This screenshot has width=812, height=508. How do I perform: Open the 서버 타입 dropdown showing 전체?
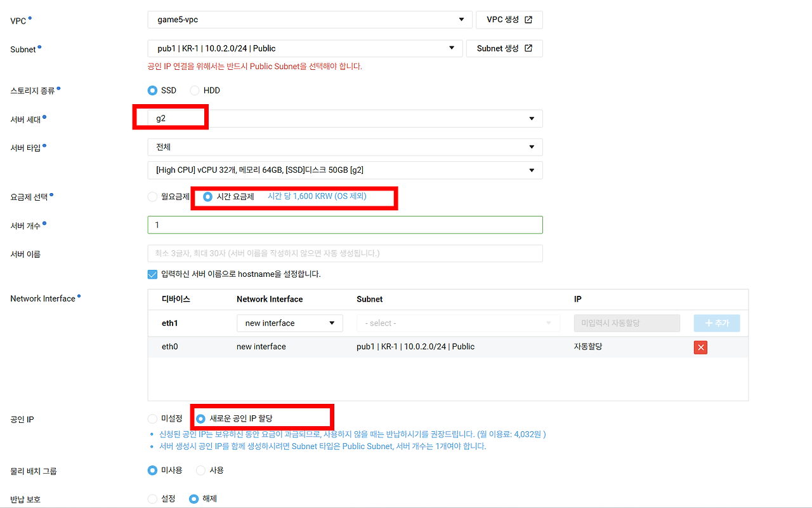click(x=345, y=147)
